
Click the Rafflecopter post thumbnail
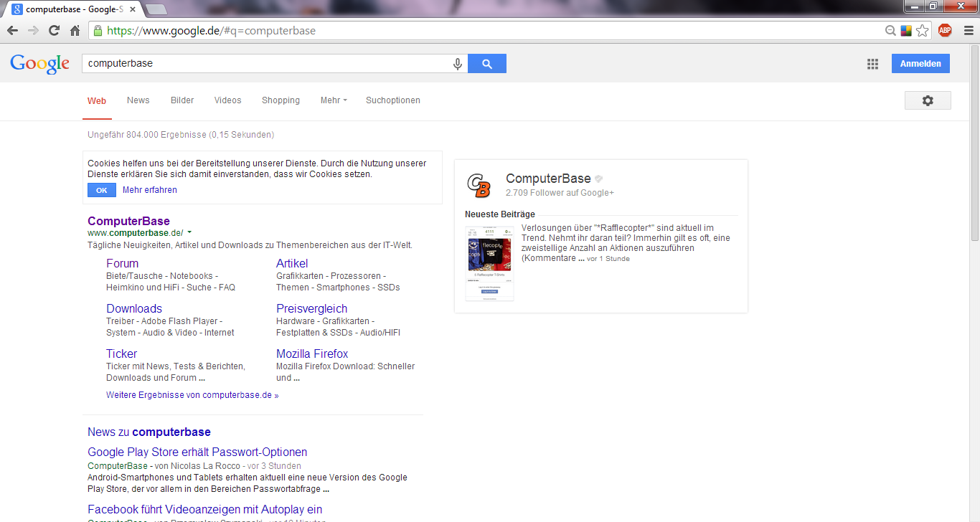click(x=489, y=262)
